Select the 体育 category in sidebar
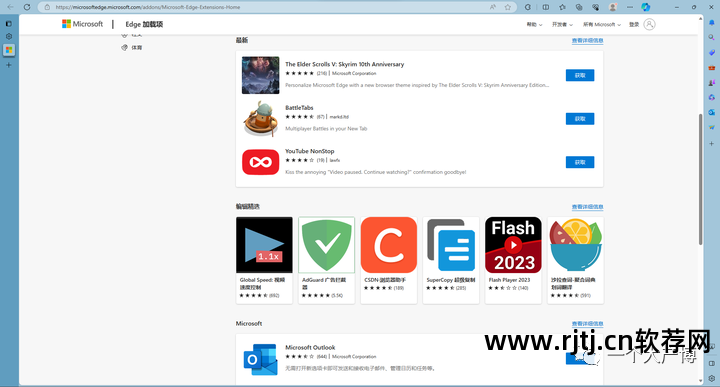The height and width of the screenshot is (387, 720). 132,47
